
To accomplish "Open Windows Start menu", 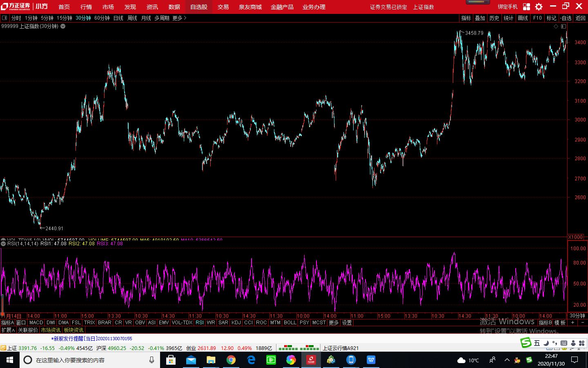I will click(10, 360).
